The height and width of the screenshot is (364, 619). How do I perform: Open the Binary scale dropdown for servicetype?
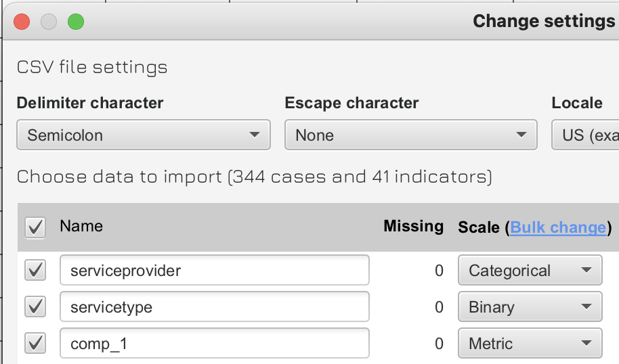point(530,307)
